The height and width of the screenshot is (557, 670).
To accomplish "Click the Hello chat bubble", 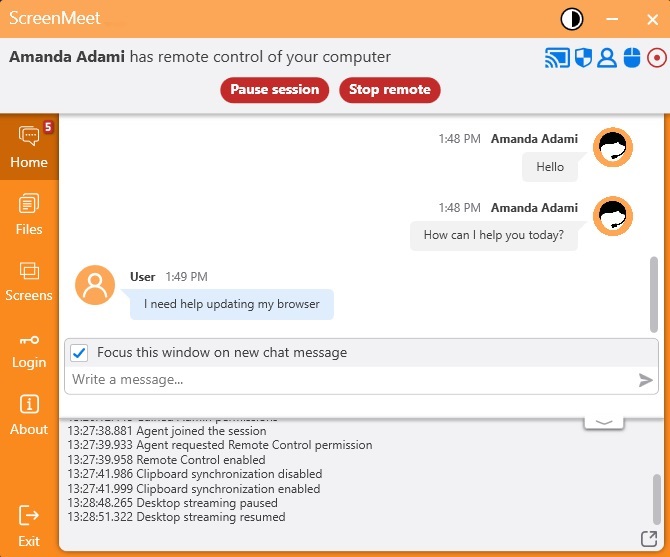I will 550,167.
